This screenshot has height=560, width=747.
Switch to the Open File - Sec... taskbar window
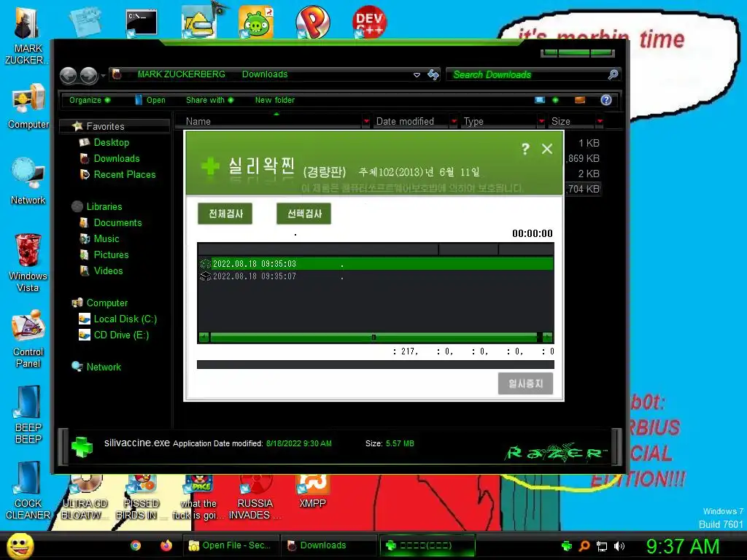point(231,545)
